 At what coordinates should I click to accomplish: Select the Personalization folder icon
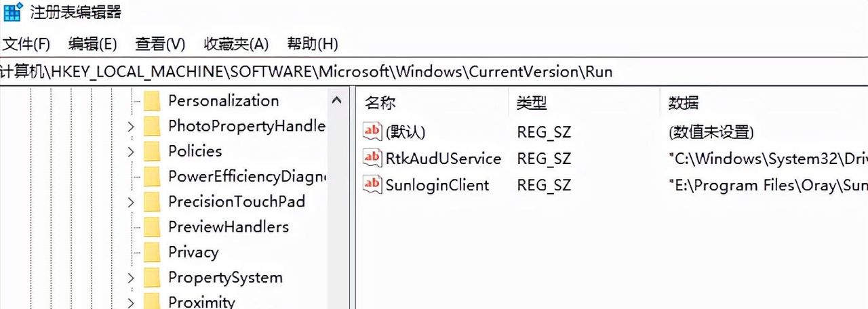click(x=152, y=101)
